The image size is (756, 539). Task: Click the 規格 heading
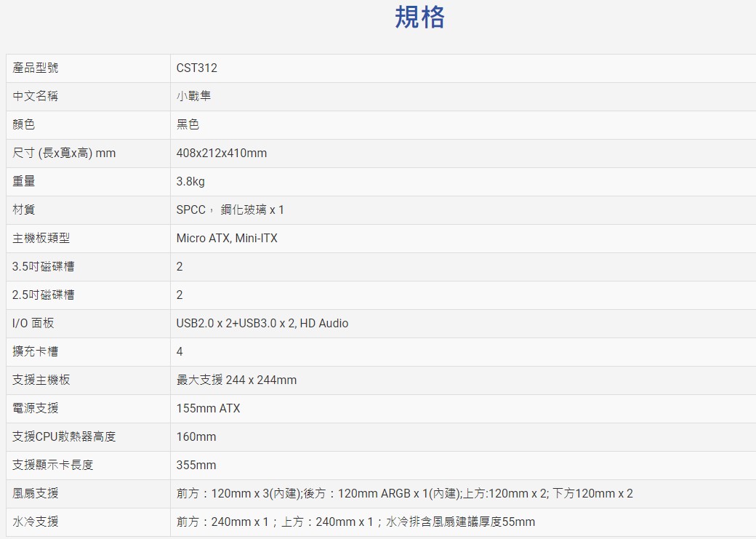click(419, 17)
